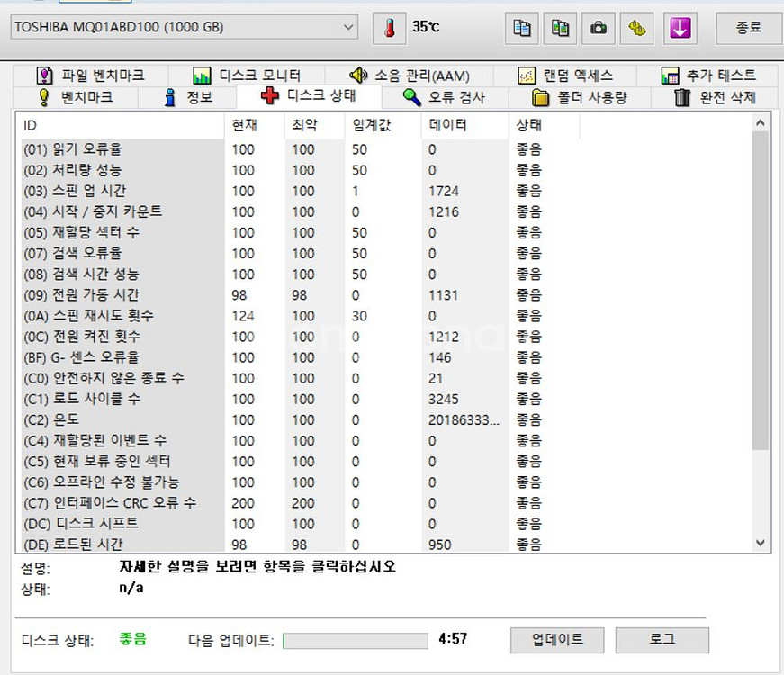This screenshot has width=784, height=675.
Task: Click the truncated data value 20186333...
Action: (x=464, y=420)
